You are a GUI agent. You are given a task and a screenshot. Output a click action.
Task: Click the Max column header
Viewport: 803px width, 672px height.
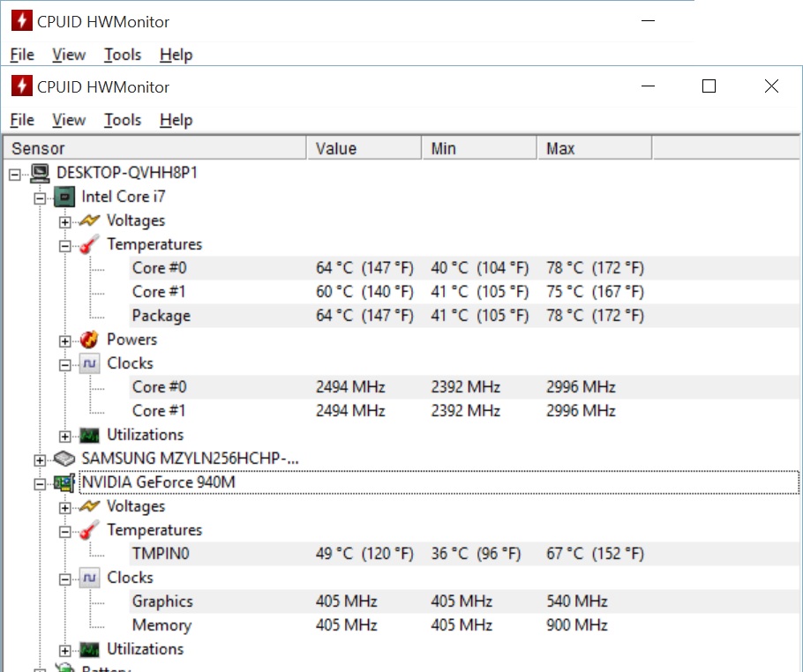594,148
